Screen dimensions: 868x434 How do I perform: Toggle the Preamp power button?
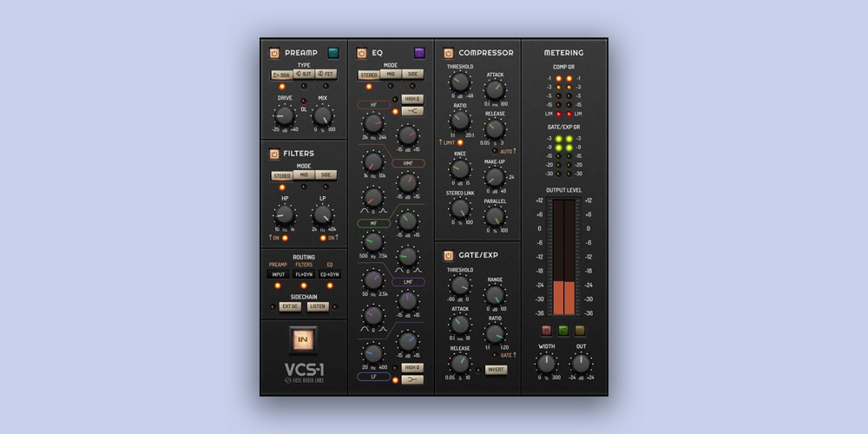(274, 53)
